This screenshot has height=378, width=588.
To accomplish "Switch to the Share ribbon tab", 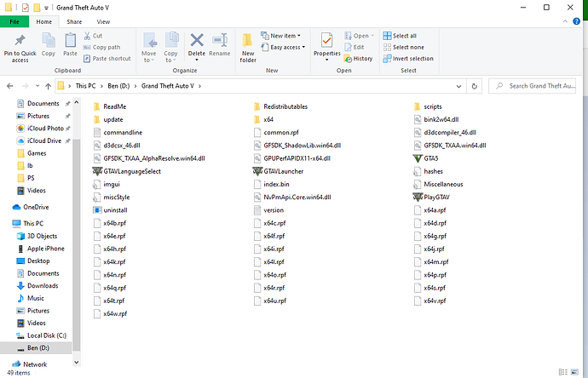I will pos(74,22).
